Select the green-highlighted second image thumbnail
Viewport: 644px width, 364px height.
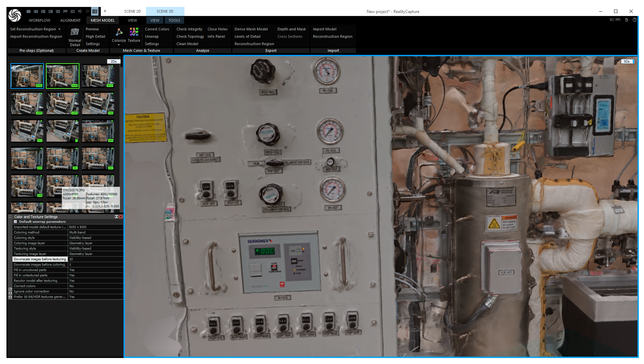63,76
